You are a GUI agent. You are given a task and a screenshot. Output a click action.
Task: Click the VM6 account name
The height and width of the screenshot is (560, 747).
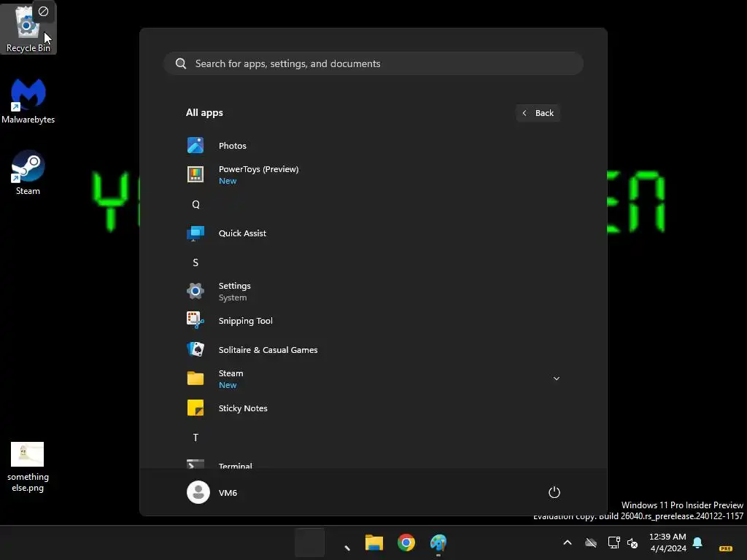(228, 493)
